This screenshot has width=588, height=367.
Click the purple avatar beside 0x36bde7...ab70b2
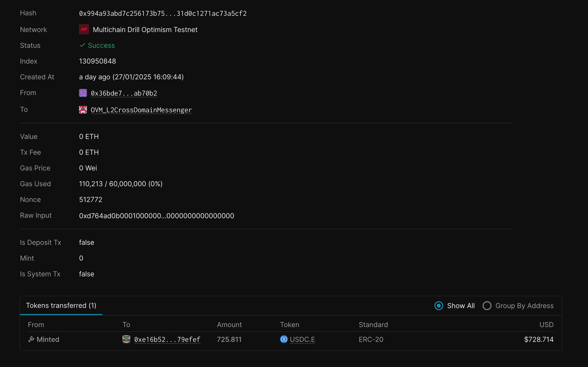click(83, 93)
